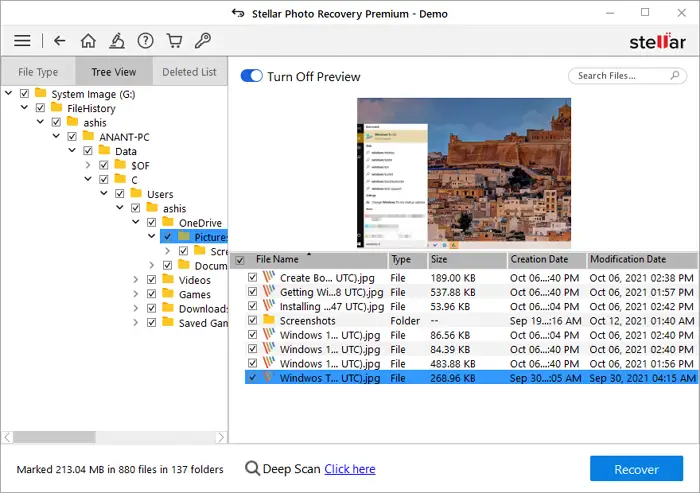Expand the Saved Games folder node
The width and height of the screenshot is (700, 493).
pyautogui.click(x=136, y=322)
